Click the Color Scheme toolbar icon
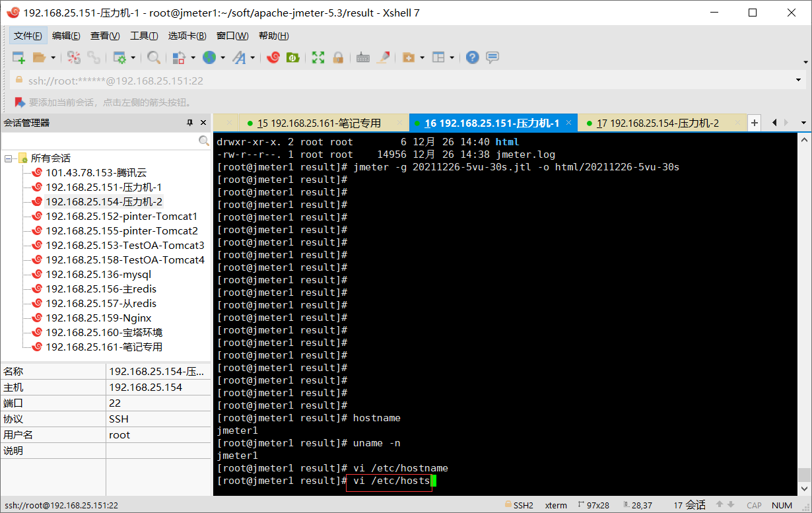This screenshot has width=812, height=513. pos(179,57)
